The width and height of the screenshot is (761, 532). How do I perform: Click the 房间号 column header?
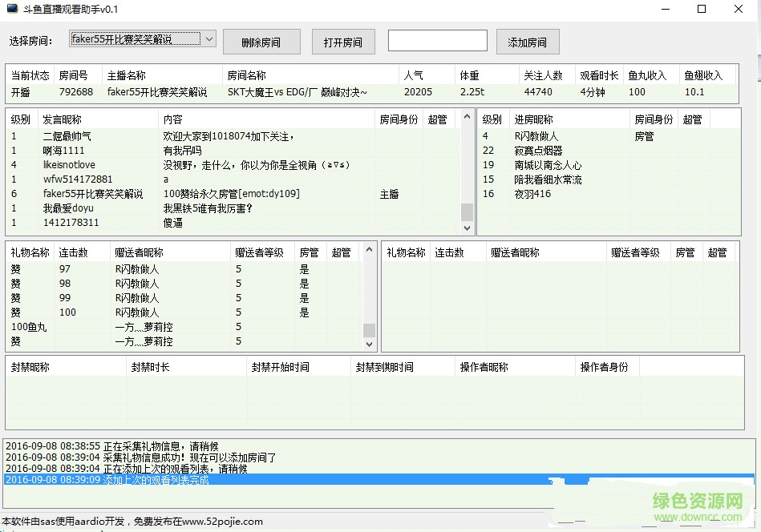pos(76,75)
